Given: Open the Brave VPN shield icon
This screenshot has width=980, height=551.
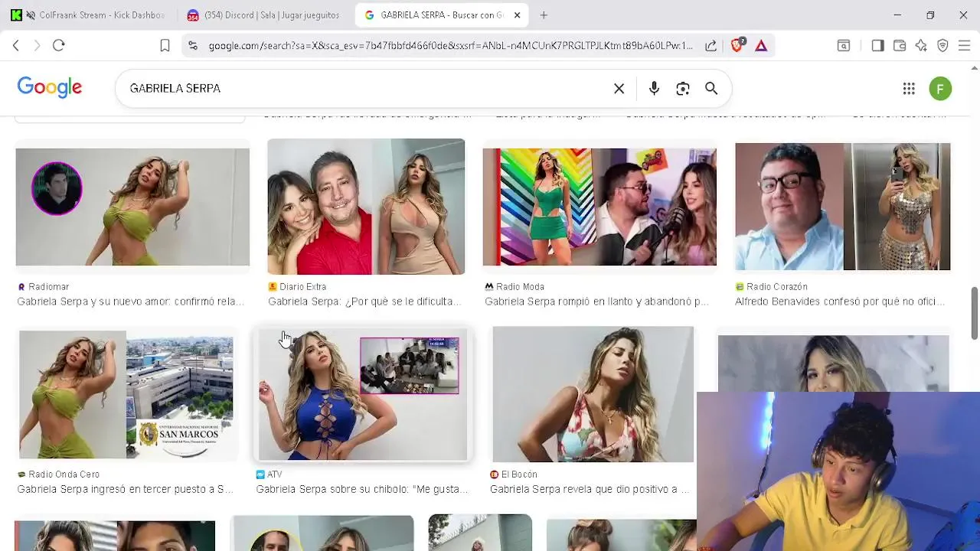Looking at the screenshot, I should (x=942, y=46).
